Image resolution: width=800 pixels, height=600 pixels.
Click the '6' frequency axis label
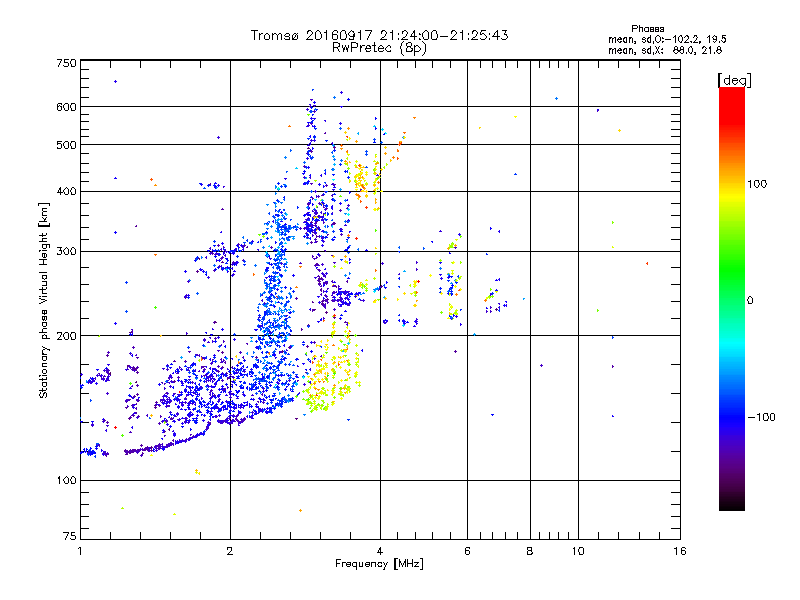[x=467, y=551]
